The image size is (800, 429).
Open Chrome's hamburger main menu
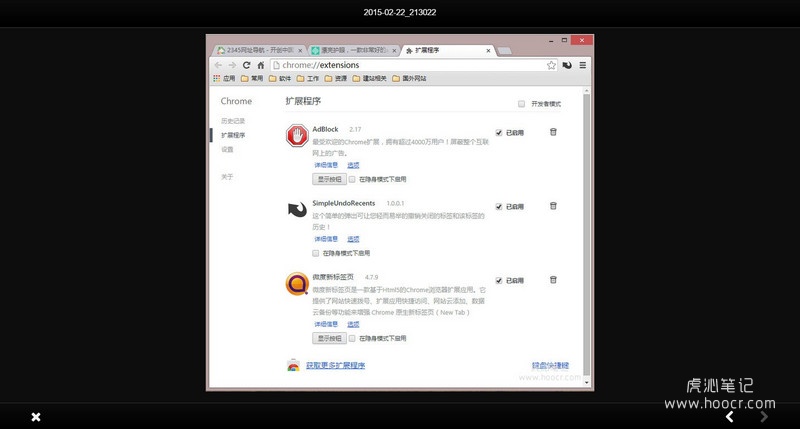click(x=582, y=65)
